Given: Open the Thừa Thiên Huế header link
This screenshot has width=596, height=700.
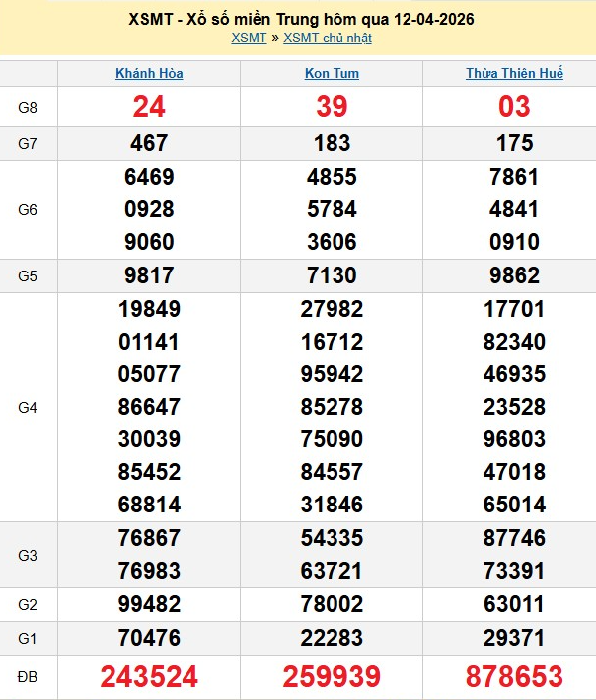Looking at the screenshot, I should click(514, 73).
